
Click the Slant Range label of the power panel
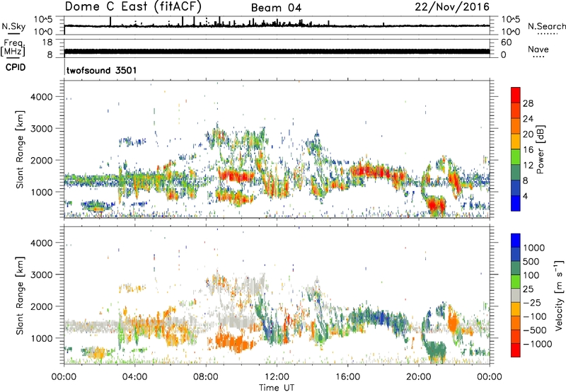[x=20, y=149]
